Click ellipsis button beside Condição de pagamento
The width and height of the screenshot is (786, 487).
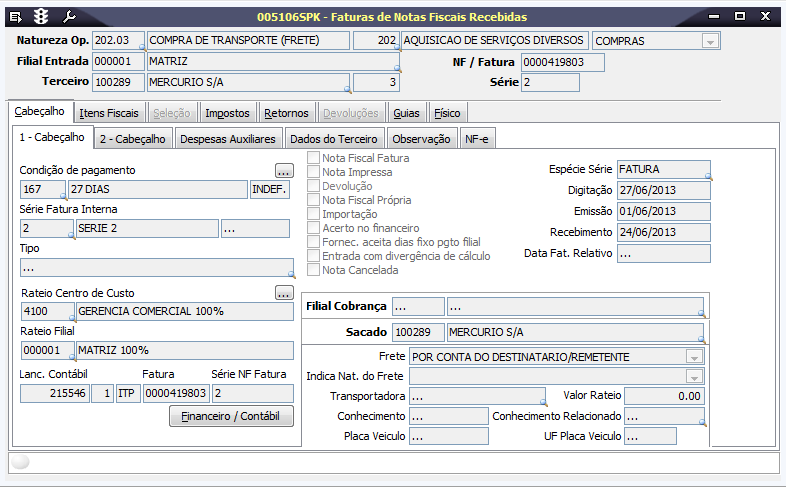[x=284, y=170]
